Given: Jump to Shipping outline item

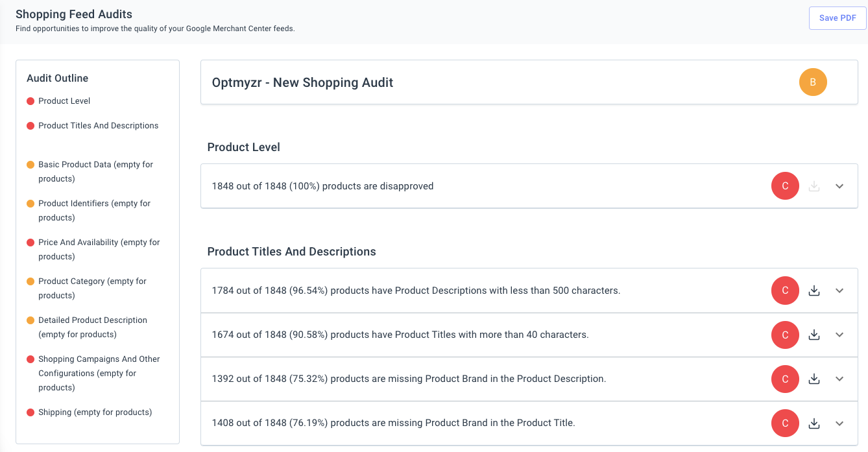Looking at the screenshot, I should click(95, 412).
